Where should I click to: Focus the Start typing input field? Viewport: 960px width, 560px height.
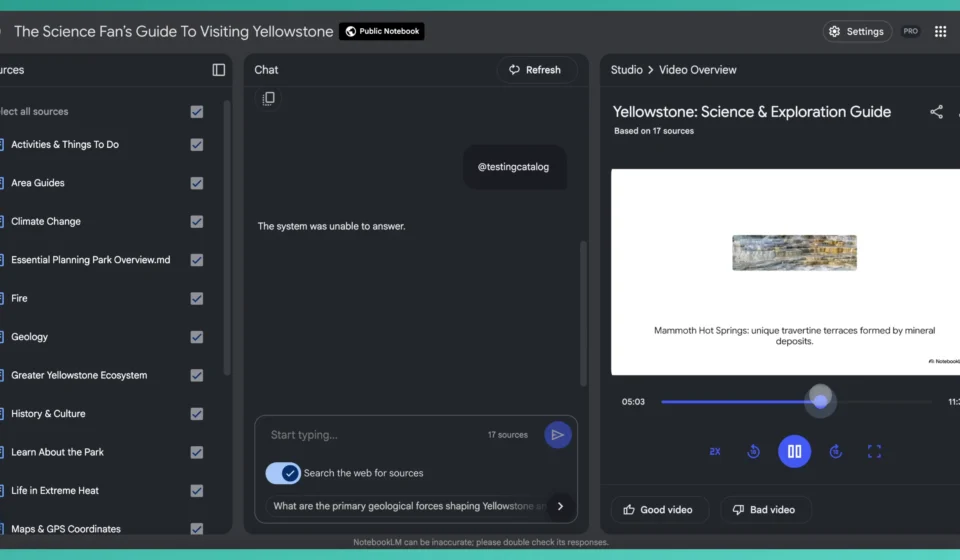(373, 435)
